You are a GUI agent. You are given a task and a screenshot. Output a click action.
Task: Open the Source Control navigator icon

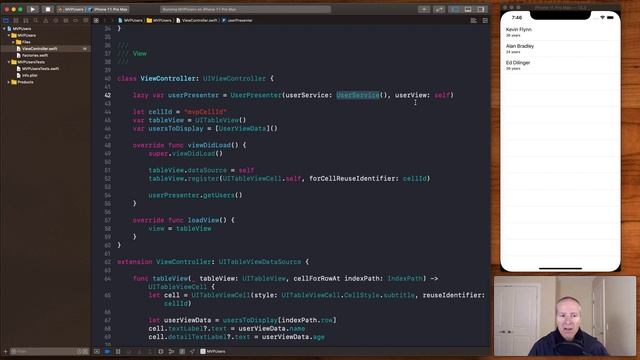coord(16,20)
